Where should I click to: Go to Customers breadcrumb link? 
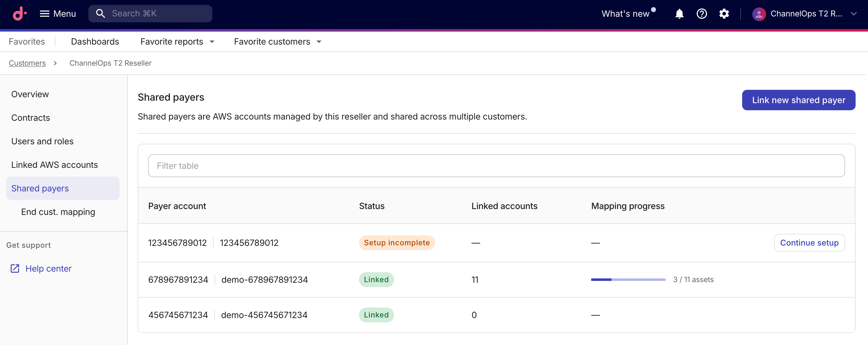tap(27, 63)
